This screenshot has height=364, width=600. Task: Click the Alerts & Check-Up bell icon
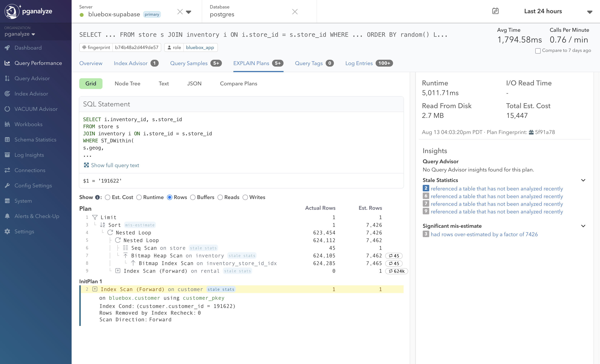(7, 216)
